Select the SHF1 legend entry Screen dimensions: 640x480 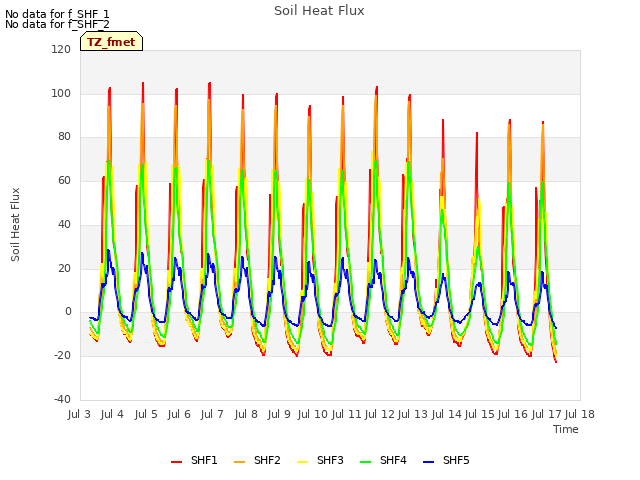point(194,460)
